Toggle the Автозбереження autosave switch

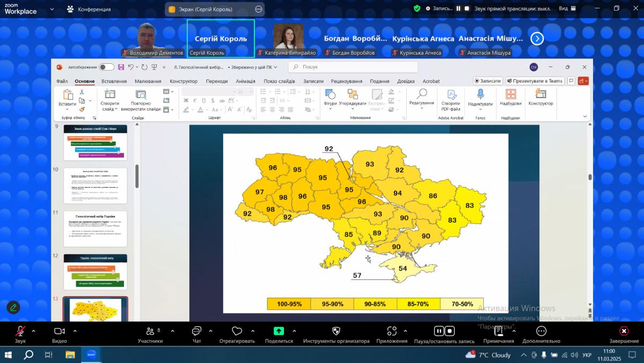[x=106, y=67]
